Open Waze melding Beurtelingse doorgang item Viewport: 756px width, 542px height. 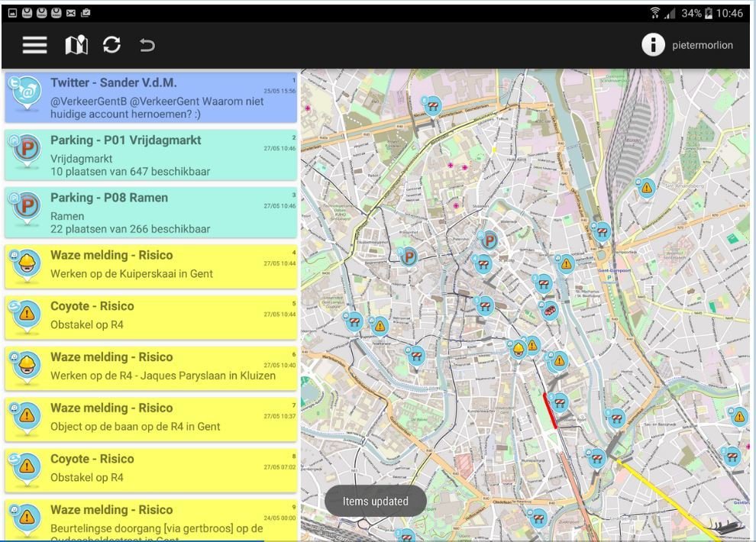[150, 521]
